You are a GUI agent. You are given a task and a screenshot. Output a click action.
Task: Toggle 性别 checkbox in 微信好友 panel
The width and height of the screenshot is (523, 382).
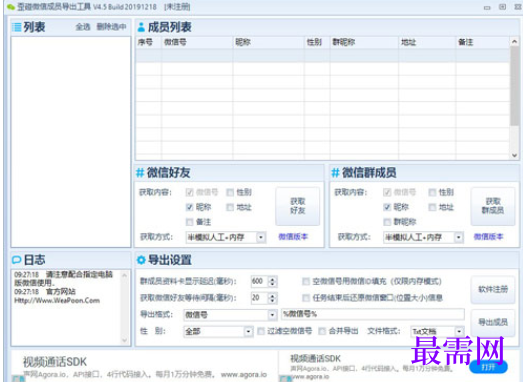tap(230, 192)
